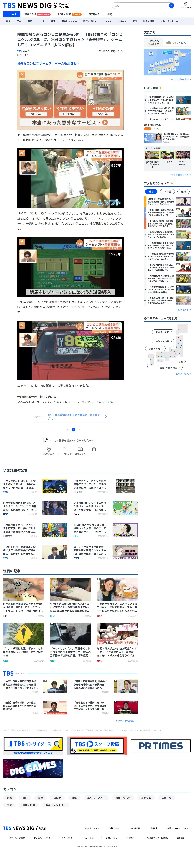Expand the 九州・沖縄 area news
The image size is (194, 868).
[x=156, y=348]
